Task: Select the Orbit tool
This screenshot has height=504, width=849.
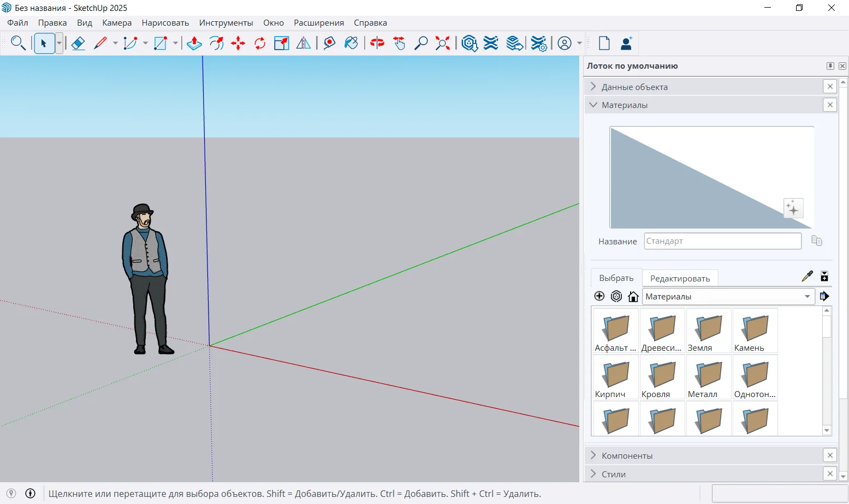Action: [377, 43]
